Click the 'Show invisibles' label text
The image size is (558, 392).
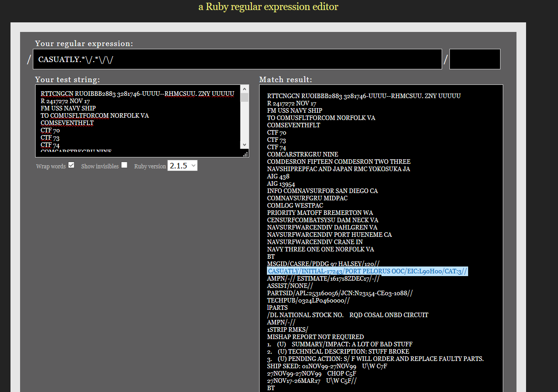coord(100,166)
